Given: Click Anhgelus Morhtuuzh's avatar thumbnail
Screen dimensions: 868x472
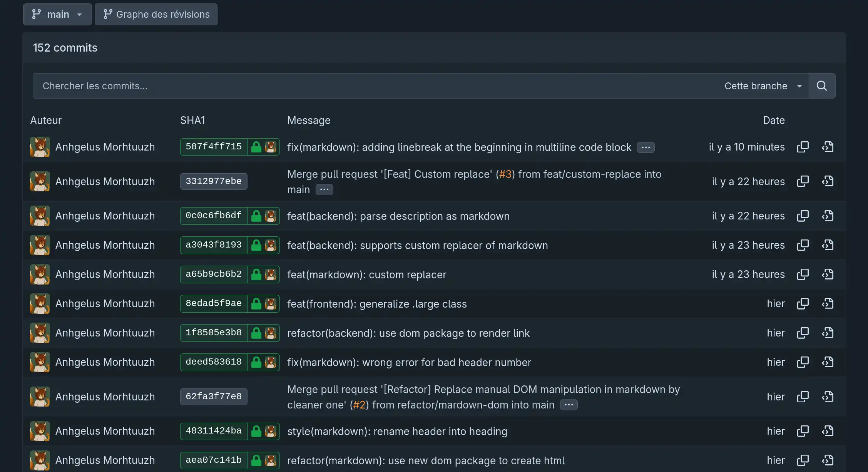Looking at the screenshot, I should pos(40,147).
